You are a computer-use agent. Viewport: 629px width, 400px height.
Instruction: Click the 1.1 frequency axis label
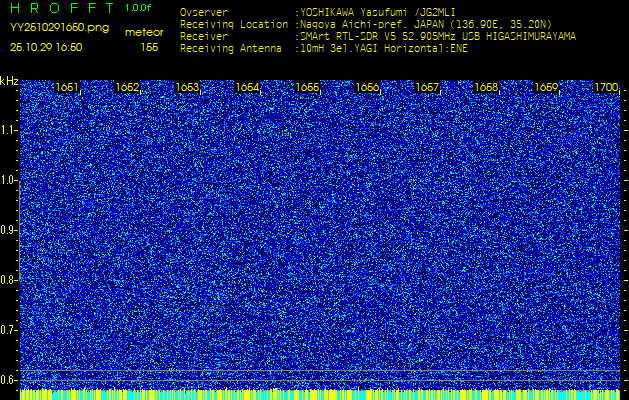(8, 131)
